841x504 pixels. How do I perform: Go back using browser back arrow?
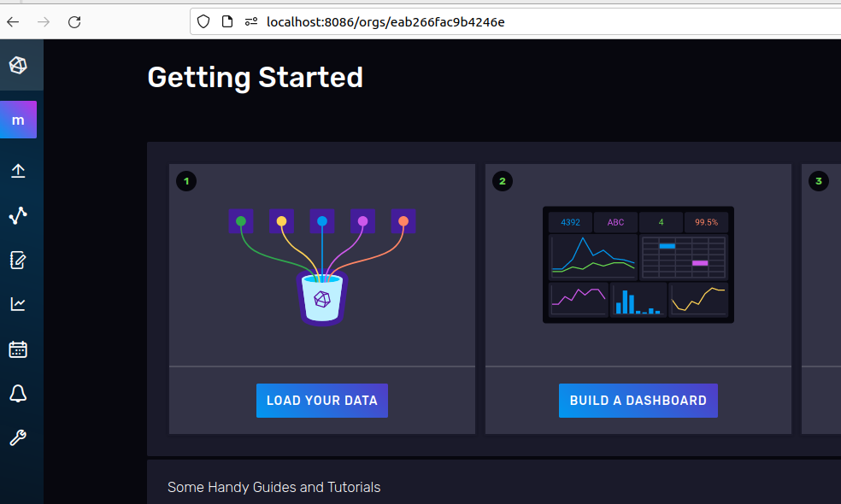[13, 22]
